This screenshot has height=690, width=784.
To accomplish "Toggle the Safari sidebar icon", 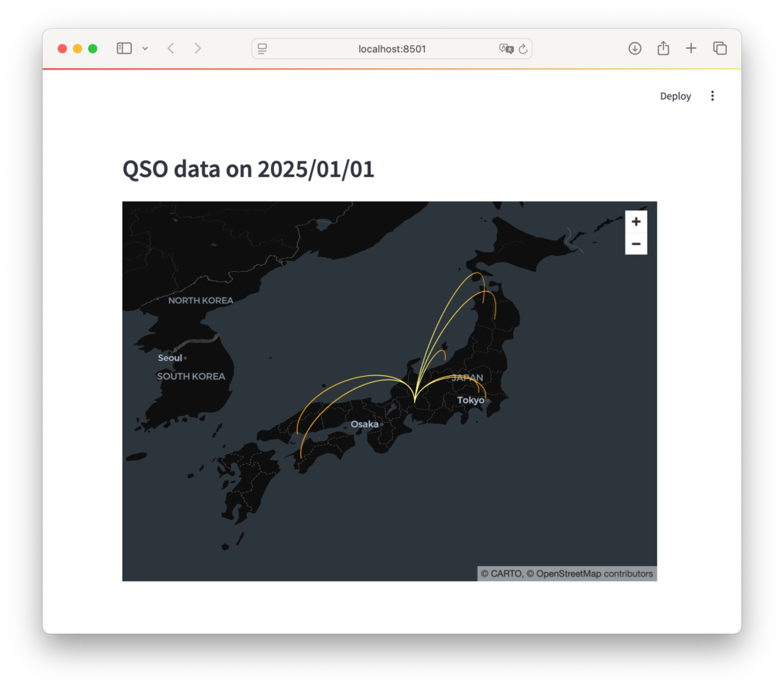I will (x=124, y=48).
